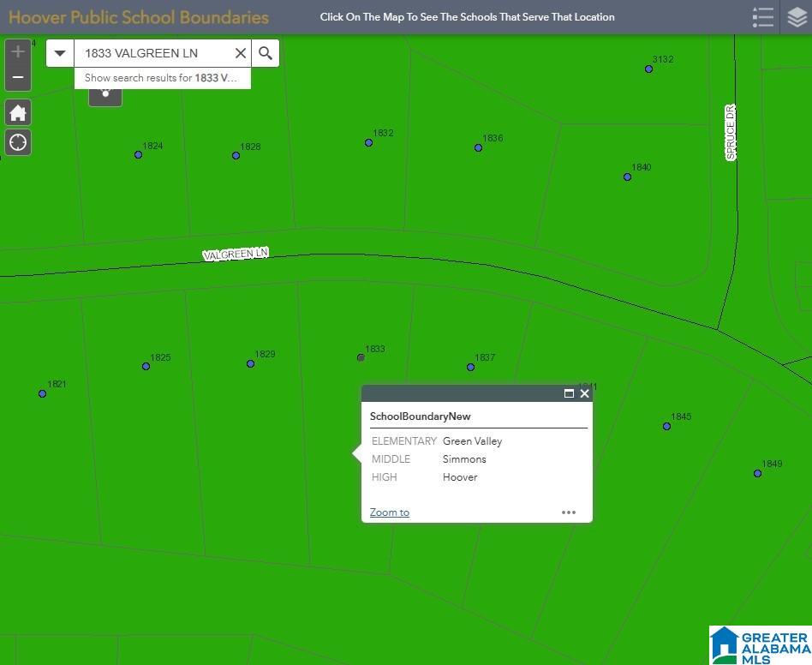812x665 pixels.
Task: Click address point 3132
Action: [x=649, y=69]
